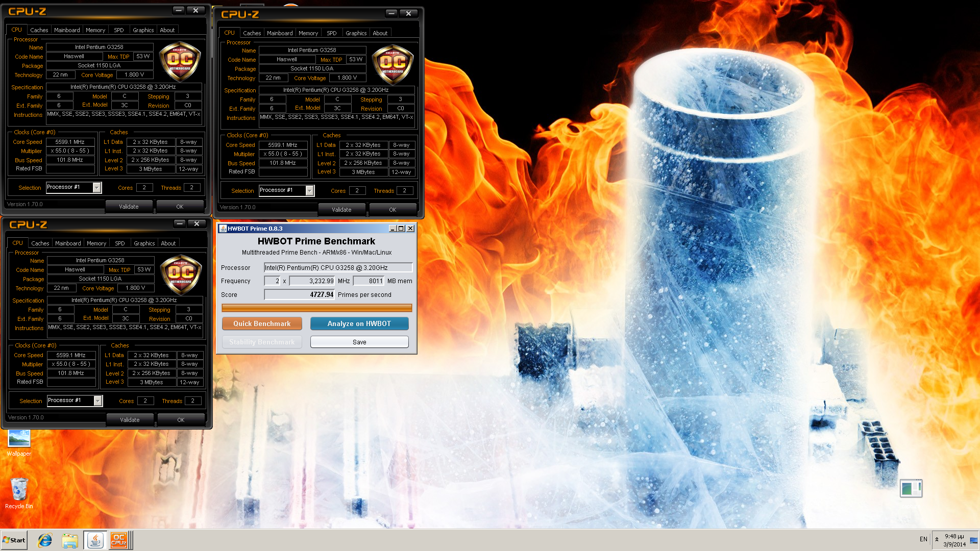The image size is (980, 551).
Task: Click Gigabyte OC logo in bottom-left CPU-Z
Action: [x=181, y=275]
